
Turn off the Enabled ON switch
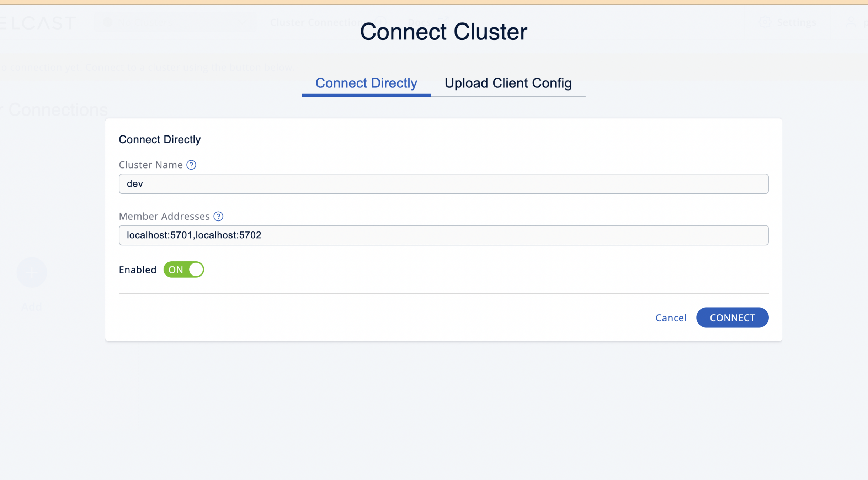[x=183, y=270]
